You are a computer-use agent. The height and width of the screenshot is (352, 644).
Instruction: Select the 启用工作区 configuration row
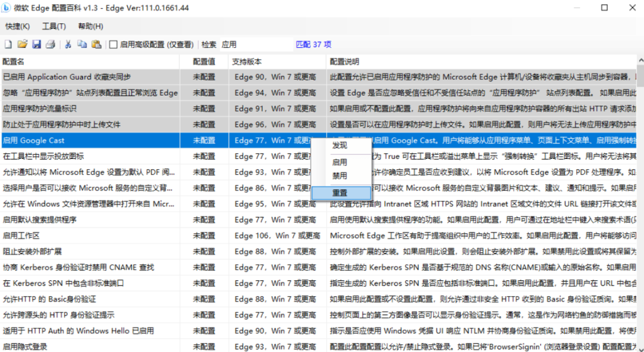coord(94,236)
